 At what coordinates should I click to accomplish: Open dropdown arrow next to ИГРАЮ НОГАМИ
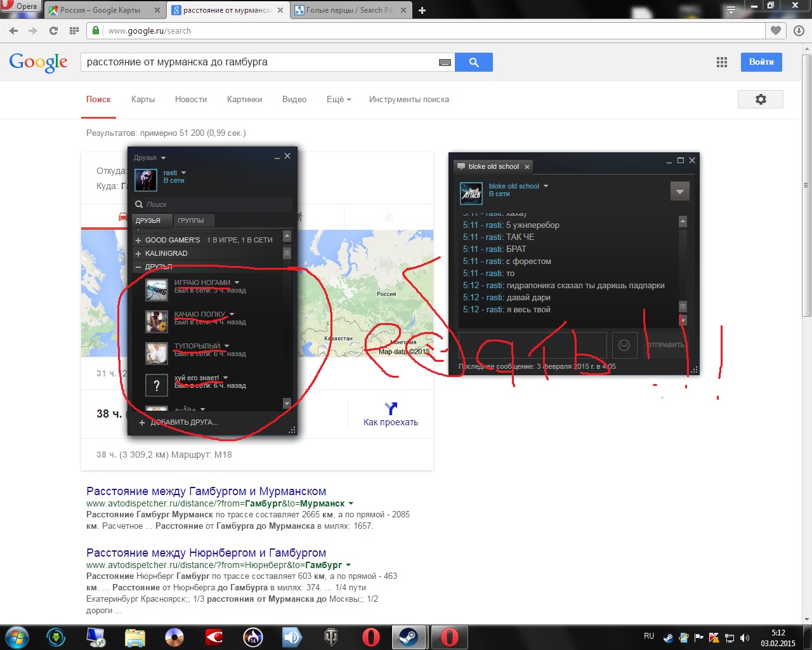[x=237, y=282]
